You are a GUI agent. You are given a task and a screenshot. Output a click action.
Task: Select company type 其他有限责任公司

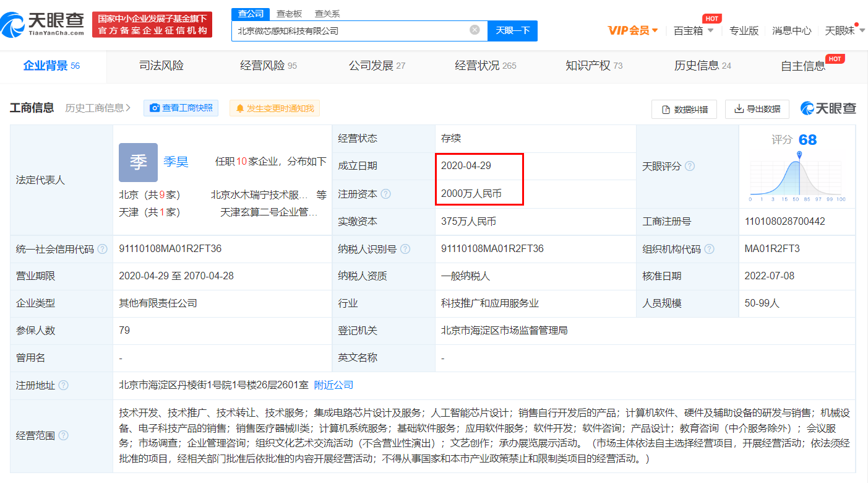point(158,303)
